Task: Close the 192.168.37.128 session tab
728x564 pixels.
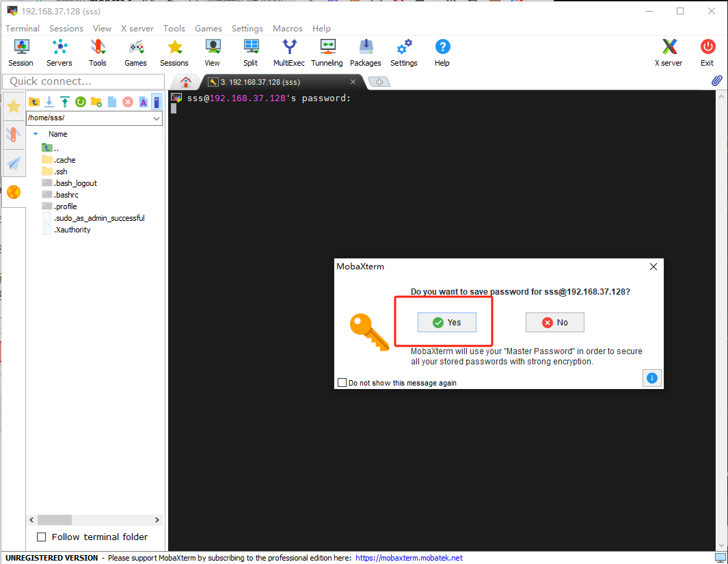Action: tap(353, 82)
